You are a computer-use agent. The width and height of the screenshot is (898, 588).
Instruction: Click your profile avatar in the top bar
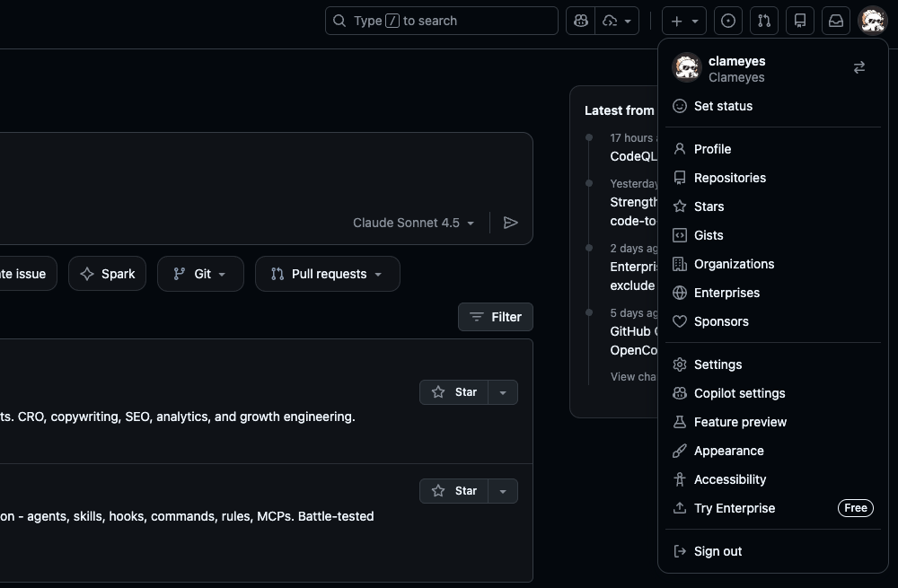pos(871,20)
